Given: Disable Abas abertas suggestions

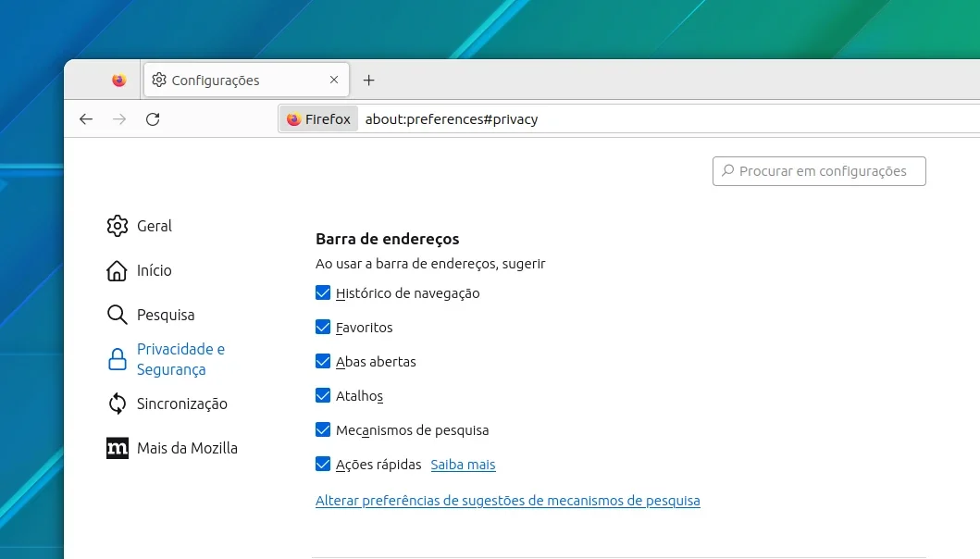Looking at the screenshot, I should [323, 362].
